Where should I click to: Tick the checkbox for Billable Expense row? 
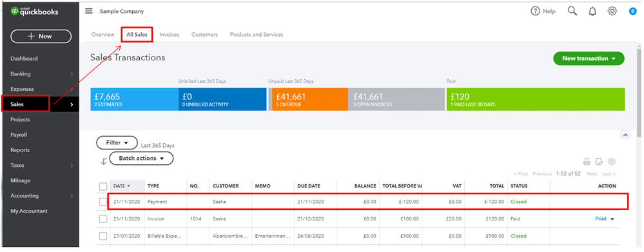tap(103, 236)
